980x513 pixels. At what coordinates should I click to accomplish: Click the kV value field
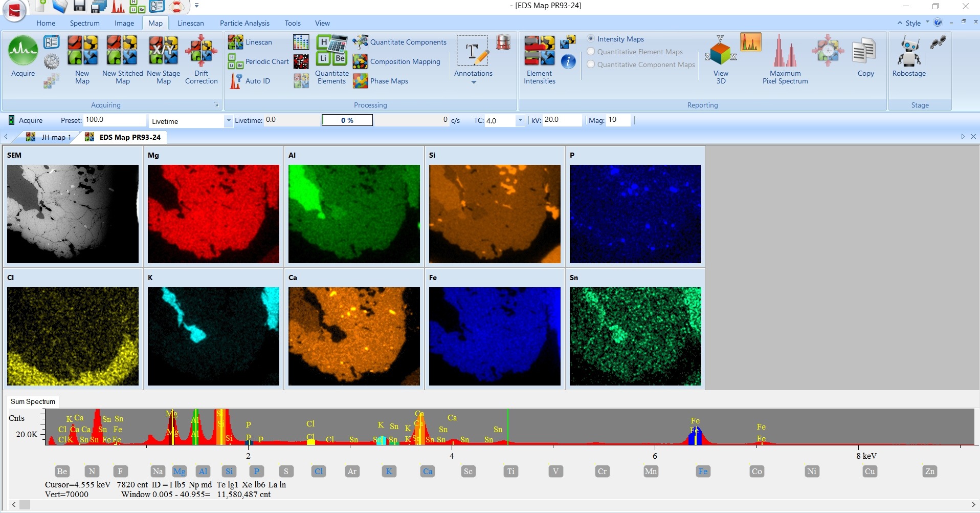coord(562,120)
